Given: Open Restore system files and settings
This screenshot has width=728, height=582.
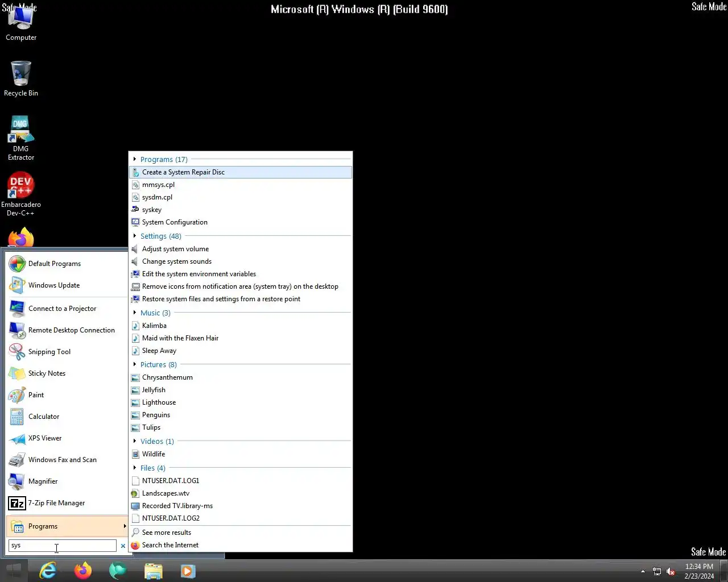Looking at the screenshot, I should [x=241, y=299].
